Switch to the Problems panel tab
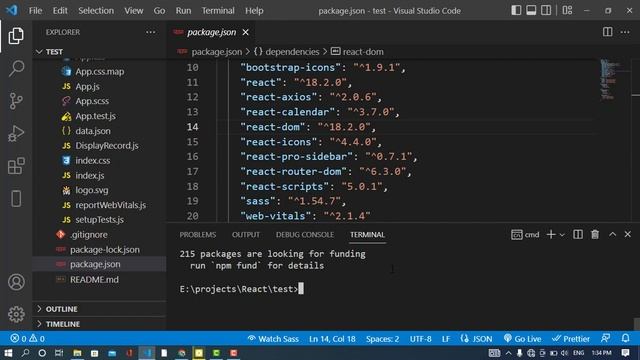The width and height of the screenshot is (640, 360). click(x=198, y=235)
